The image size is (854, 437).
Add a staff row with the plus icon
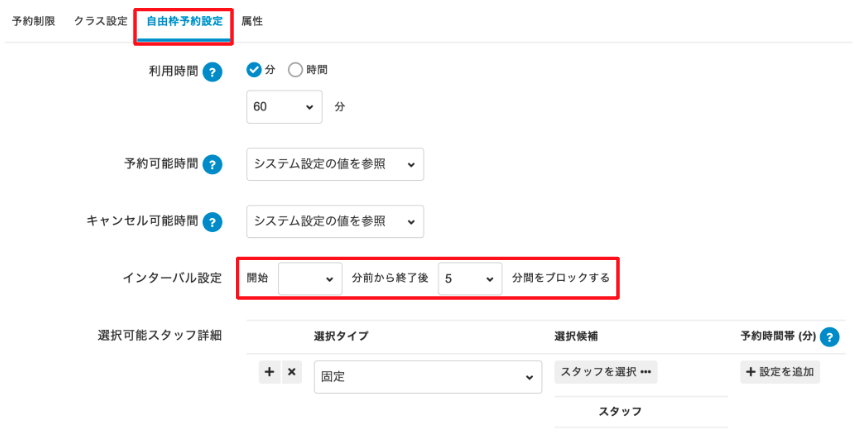tap(270, 372)
